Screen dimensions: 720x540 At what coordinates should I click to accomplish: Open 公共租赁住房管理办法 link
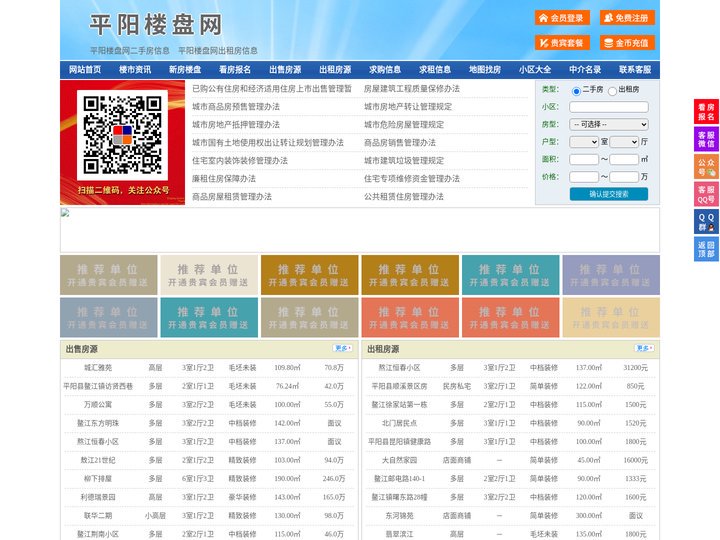point(404,197)
